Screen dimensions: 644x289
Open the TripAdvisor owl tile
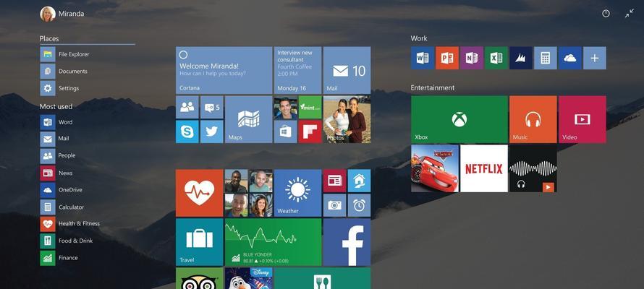point(199,278)
